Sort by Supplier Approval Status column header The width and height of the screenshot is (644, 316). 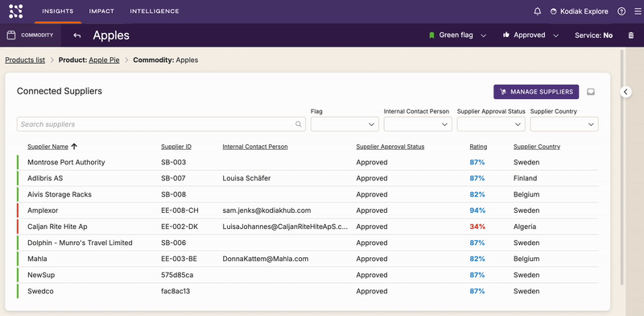pyautogui.click(x=390, y=147)
